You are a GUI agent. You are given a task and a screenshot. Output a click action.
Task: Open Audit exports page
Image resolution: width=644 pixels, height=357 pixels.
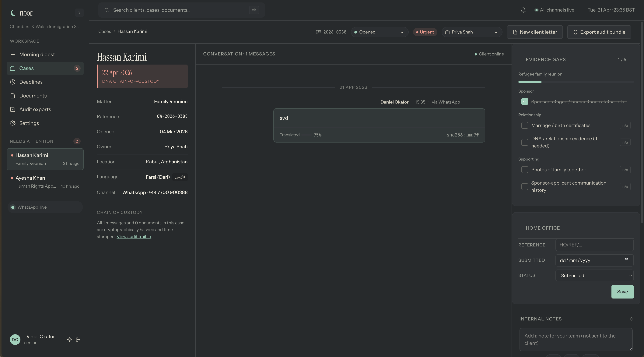[45, 109]
